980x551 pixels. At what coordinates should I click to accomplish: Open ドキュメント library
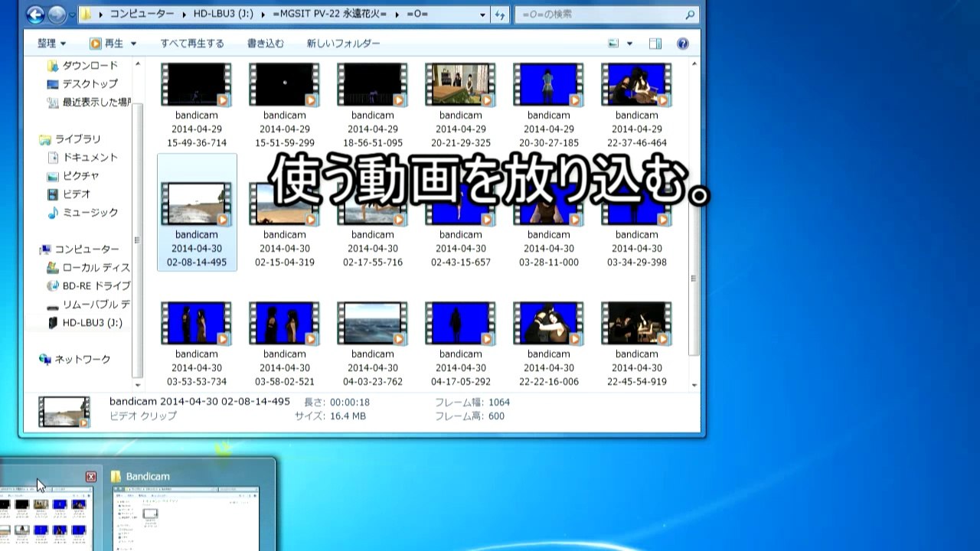83,158
